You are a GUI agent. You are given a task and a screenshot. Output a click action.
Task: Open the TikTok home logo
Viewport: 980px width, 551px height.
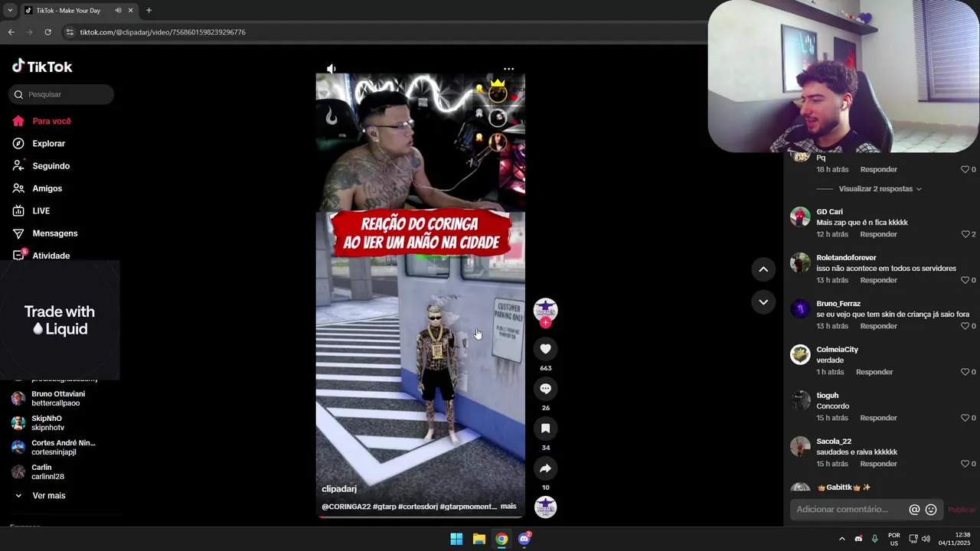coord(42,67)
